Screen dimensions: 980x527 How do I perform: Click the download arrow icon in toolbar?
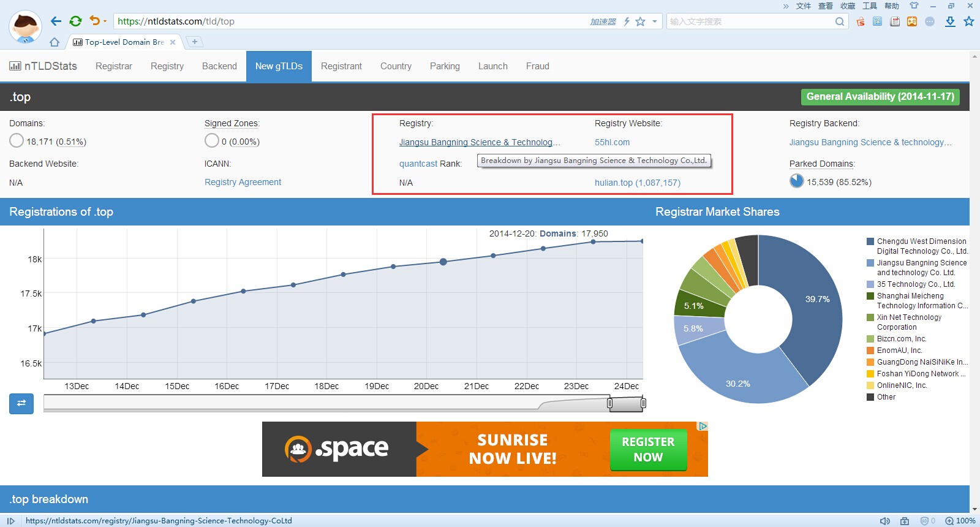point(950,21)
